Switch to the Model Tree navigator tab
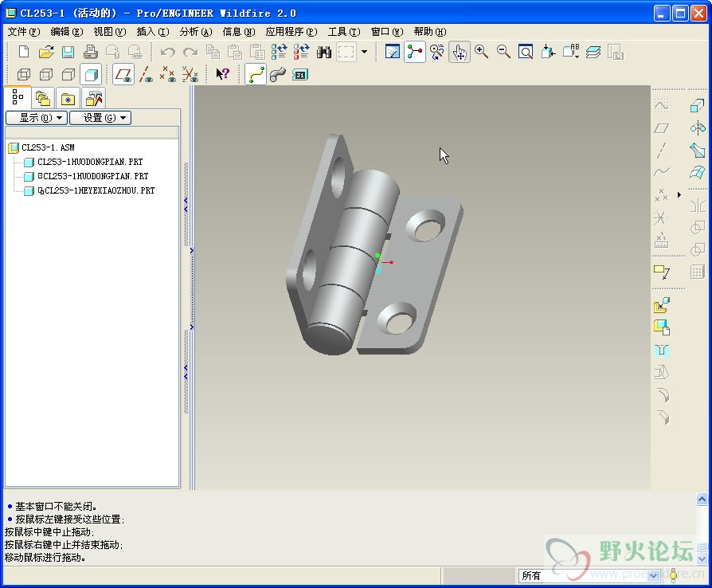Viewport: 712px width, 588px height. (18, 96)
